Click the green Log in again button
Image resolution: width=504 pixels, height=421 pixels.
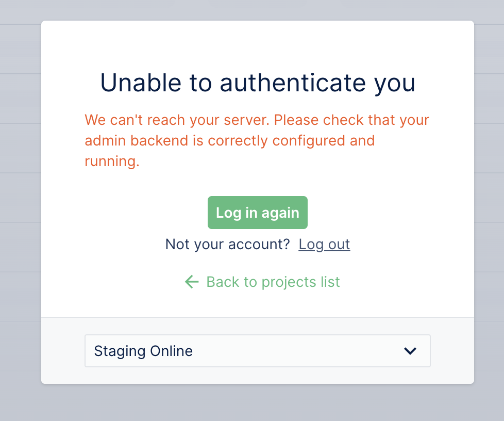click(x=258, y=213)
